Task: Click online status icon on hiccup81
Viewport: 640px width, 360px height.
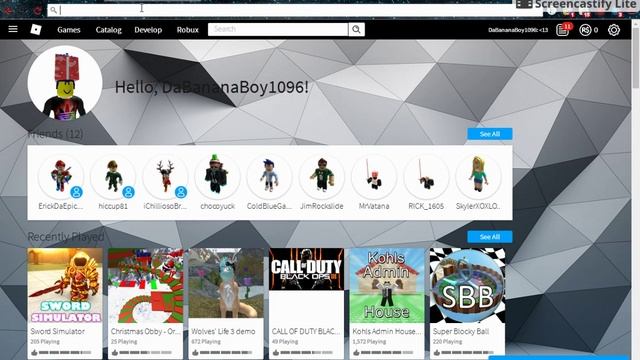Action: click(129, 192)
